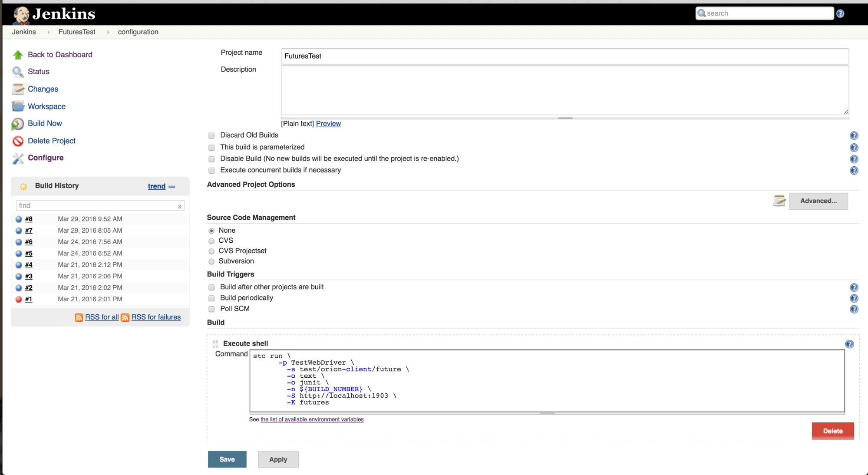The width and height of the screenshot is (868, 475).
Task: Check the Disable Build option
Action: (211, 159)
